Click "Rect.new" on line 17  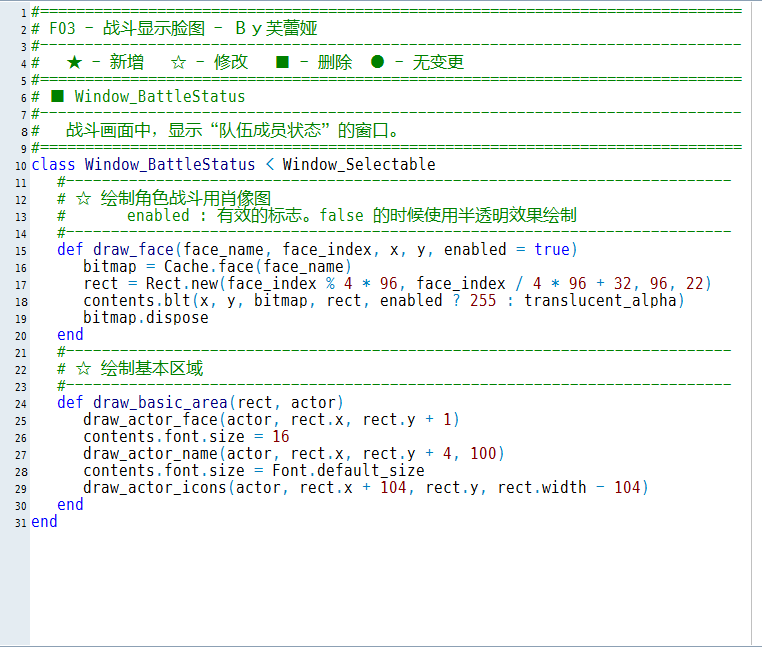[x=182, y=283]
